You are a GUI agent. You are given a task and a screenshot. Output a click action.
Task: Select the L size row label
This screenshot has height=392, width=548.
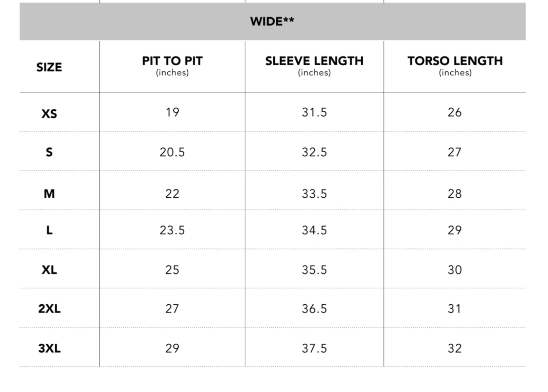click(x=49, y=230)
